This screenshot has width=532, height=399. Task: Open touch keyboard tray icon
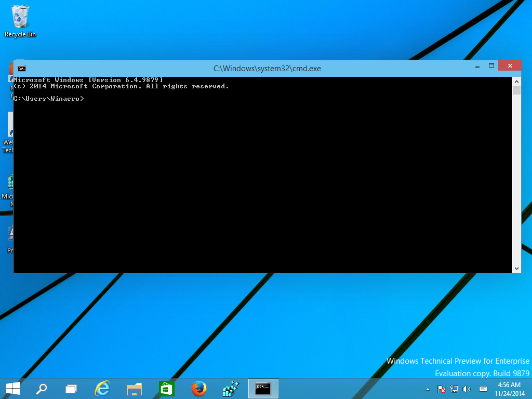click(x=483, y=389)
